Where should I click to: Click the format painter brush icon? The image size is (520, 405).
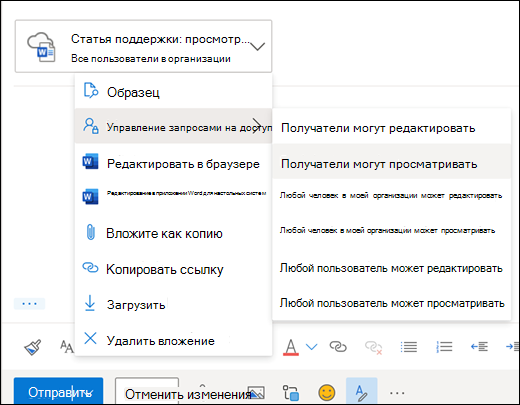32,347
